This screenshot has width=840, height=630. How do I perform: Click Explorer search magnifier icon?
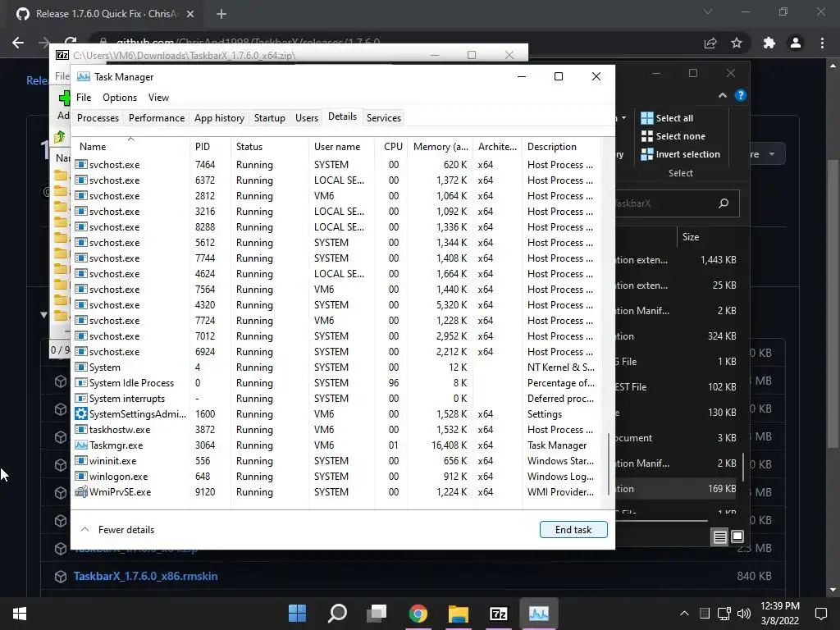pos(724,203)
